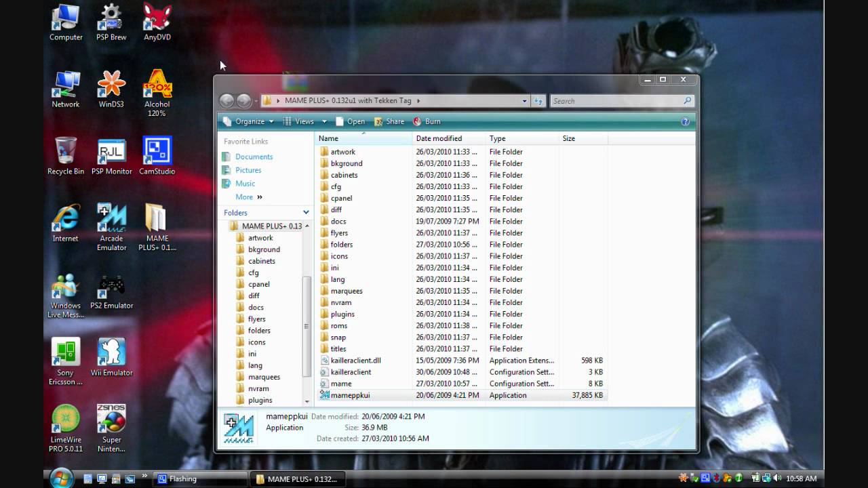Image resolution: width=868 pixels, height=488 pixels.
Task: Select nvram folder in file list
Action: [x=462, y=303]
